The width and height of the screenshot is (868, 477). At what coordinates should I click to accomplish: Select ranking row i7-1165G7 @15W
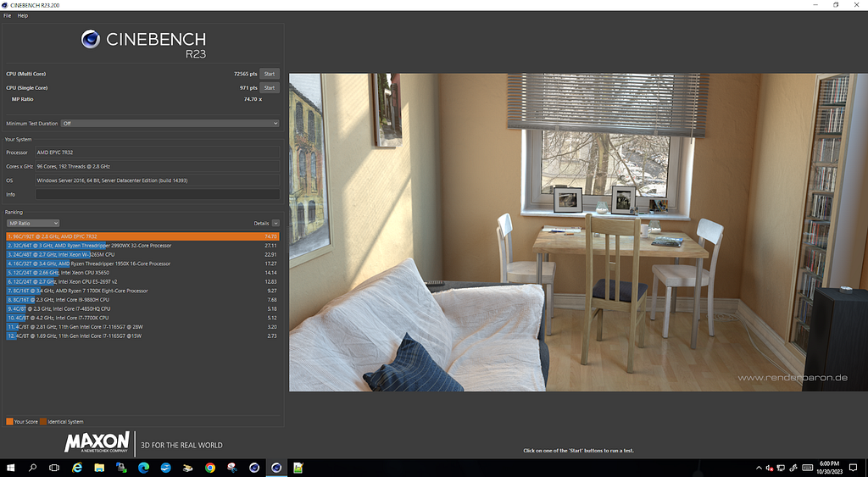pyautogui.click(x=142, y=336)
